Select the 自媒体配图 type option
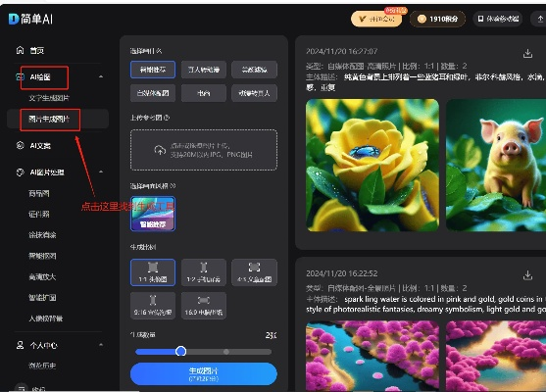Image resolution: width=546 pixels, height=392 pixels. pyautogui.click(x=153, y=93)
